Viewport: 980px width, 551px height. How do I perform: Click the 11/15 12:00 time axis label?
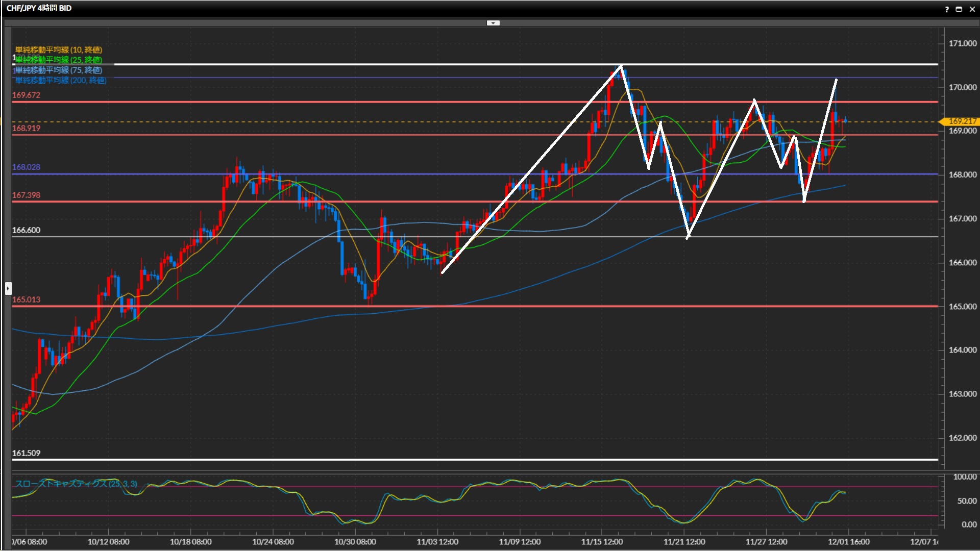602,542
